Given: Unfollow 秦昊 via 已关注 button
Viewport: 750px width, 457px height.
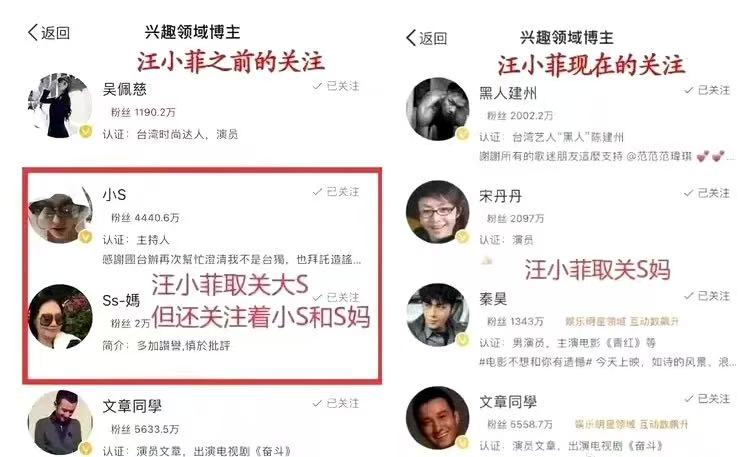Looking at the screenshot, I should tap(707, 296).
